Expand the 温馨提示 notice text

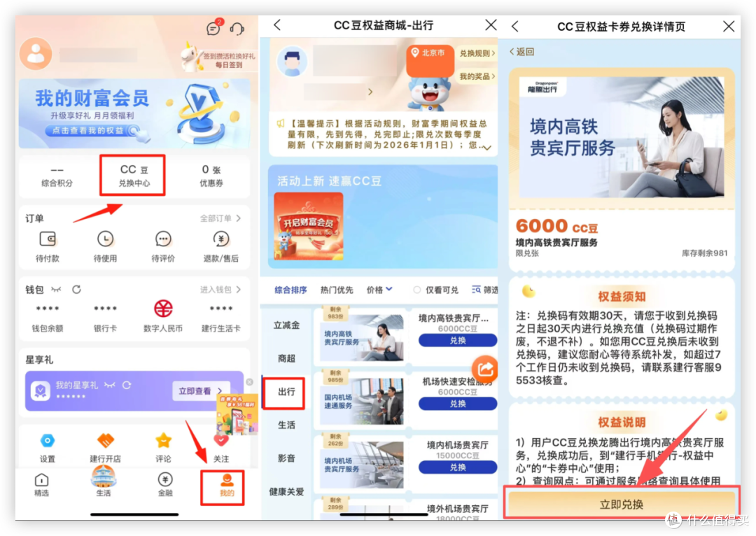coord(487,147)
